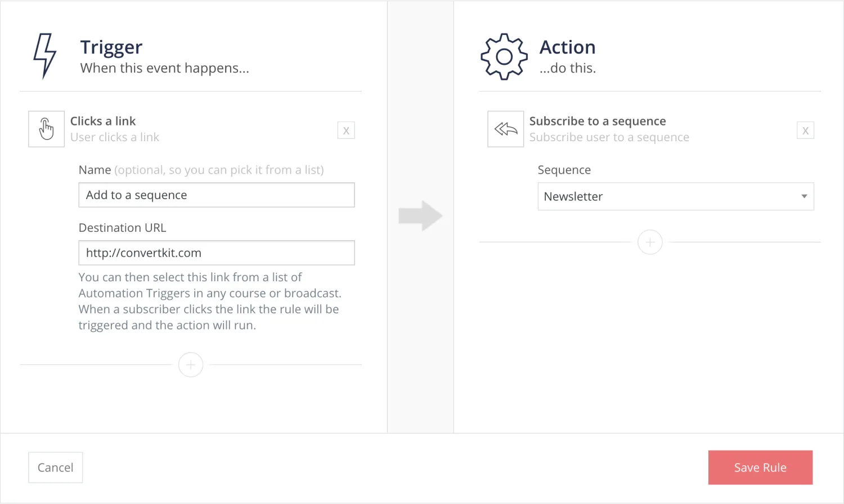Open the Newsletter sequence dropdown
The image size is (844, 504).
click(670, 196)
